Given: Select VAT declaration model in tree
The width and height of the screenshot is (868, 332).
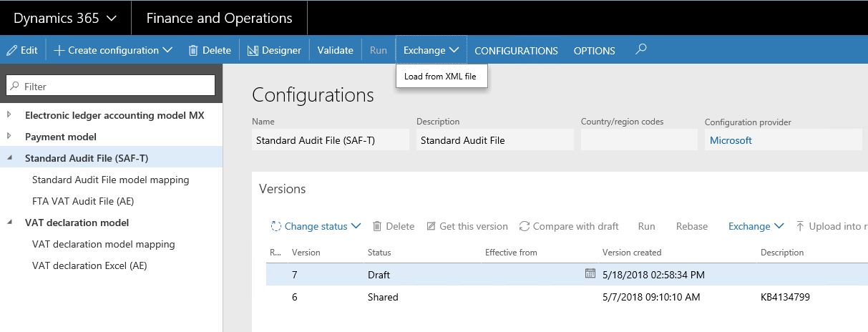Looking at the screenshot, I should 77,223.
